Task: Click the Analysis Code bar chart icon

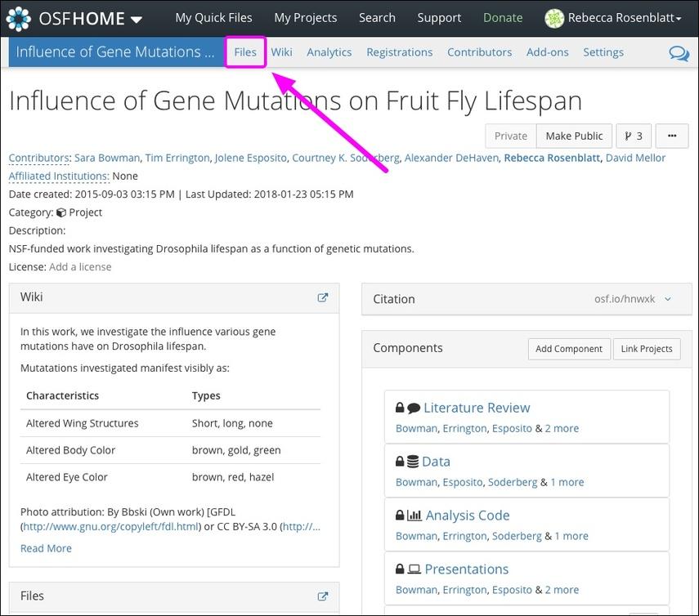Action: (x=414, y=516)
